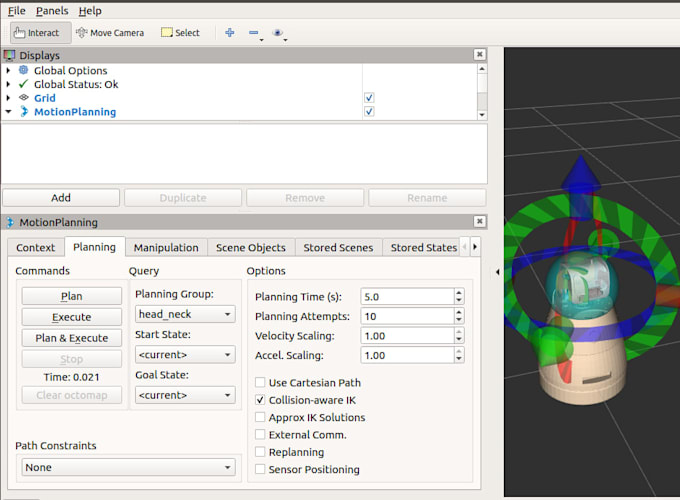Increase Planning Time with the up arrow

pyautogui.click(x=459, y=293)
